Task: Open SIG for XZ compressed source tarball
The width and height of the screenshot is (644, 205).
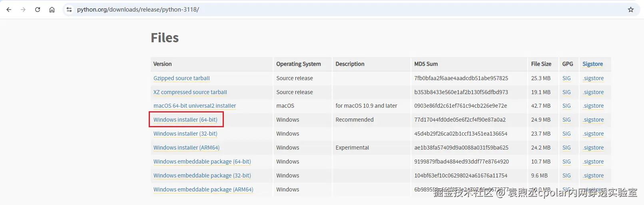Action: [566, 92]
